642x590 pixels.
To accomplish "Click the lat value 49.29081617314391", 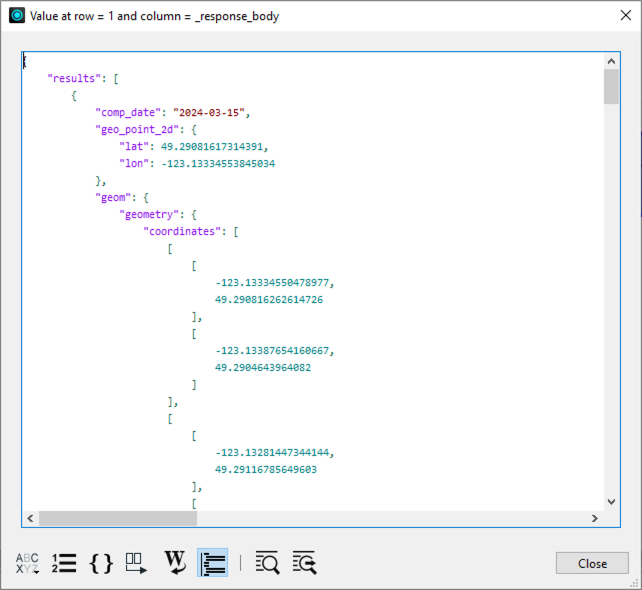I will click(212, 147).
